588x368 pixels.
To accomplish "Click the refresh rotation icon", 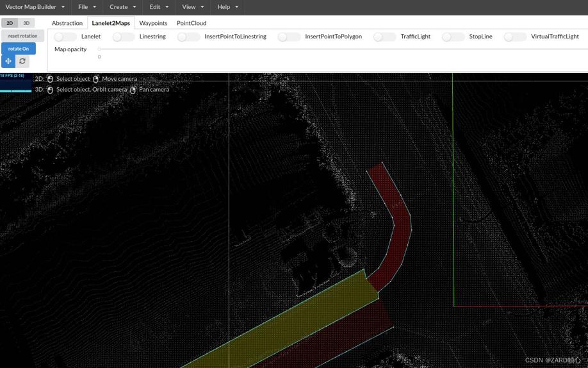I will 22,61.
